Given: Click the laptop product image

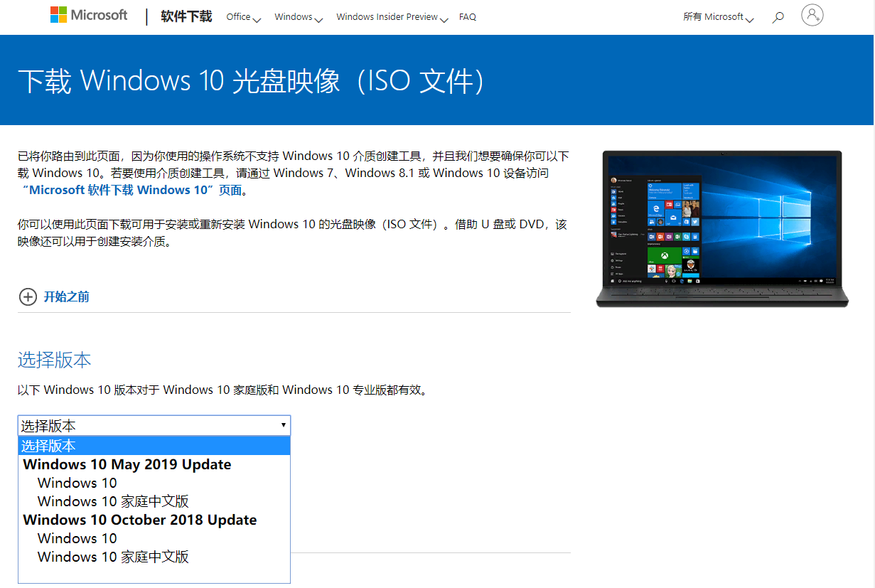Looking at the screenshot, I should 722,228.
